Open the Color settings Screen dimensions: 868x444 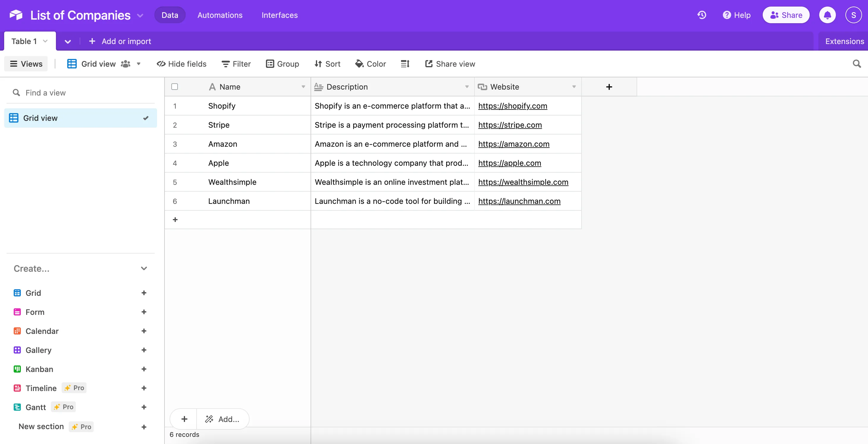tap(370, 64)
